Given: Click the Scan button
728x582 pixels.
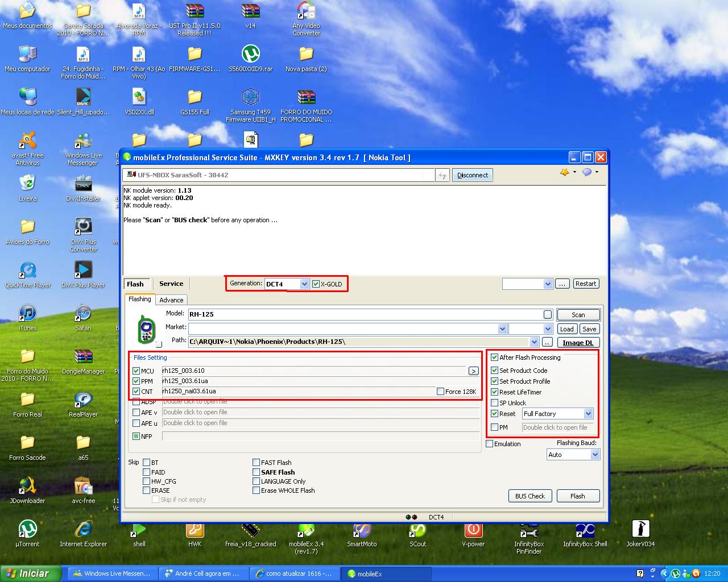Looking at the screenshot, I should (x=578, y=315).
